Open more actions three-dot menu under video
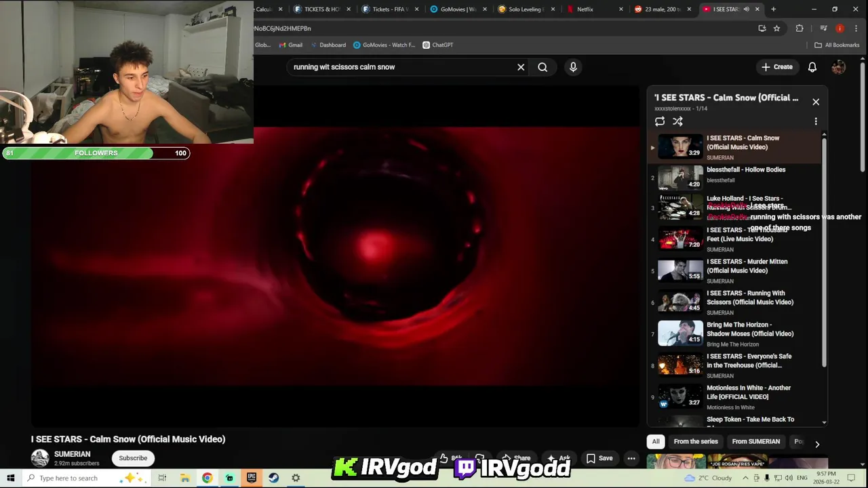 (631, 458)
